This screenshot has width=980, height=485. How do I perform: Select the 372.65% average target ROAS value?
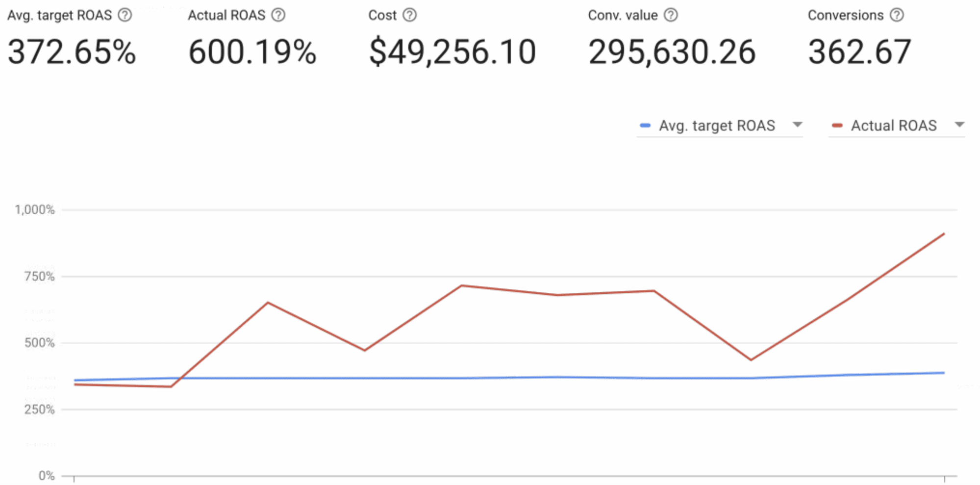[72, 52]
